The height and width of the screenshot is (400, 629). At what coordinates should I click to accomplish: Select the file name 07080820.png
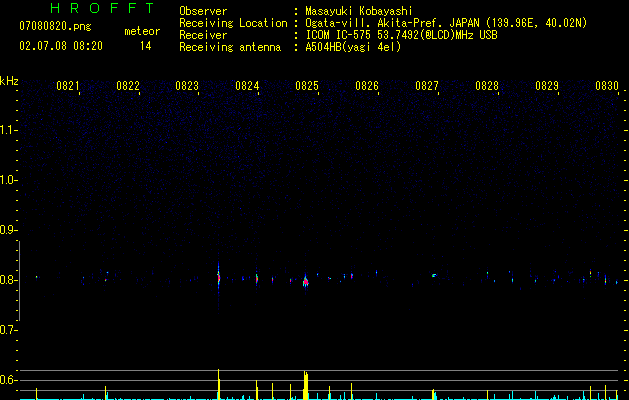55,27
